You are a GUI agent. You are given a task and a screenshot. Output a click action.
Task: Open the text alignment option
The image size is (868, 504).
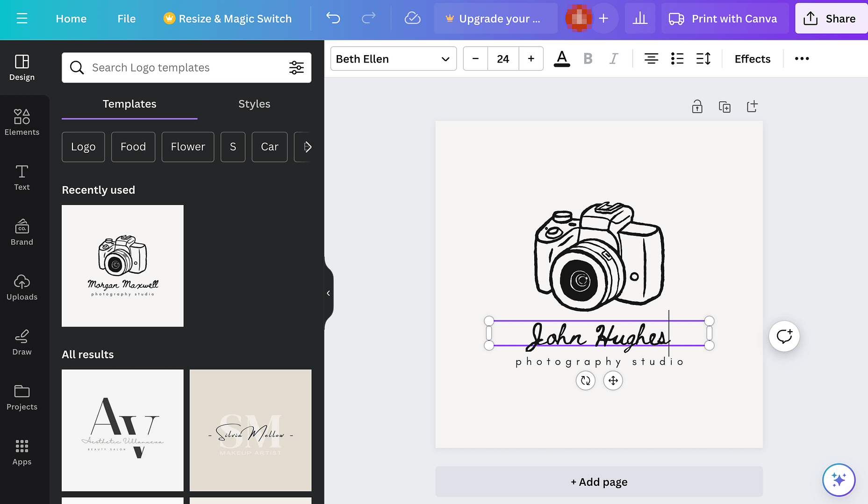point(651,59)
